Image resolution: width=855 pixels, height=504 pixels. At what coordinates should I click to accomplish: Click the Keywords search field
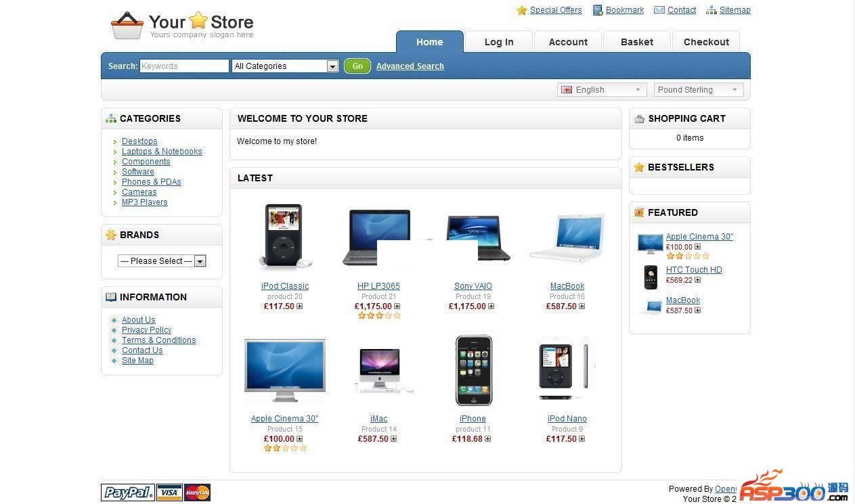click(184, 66)
